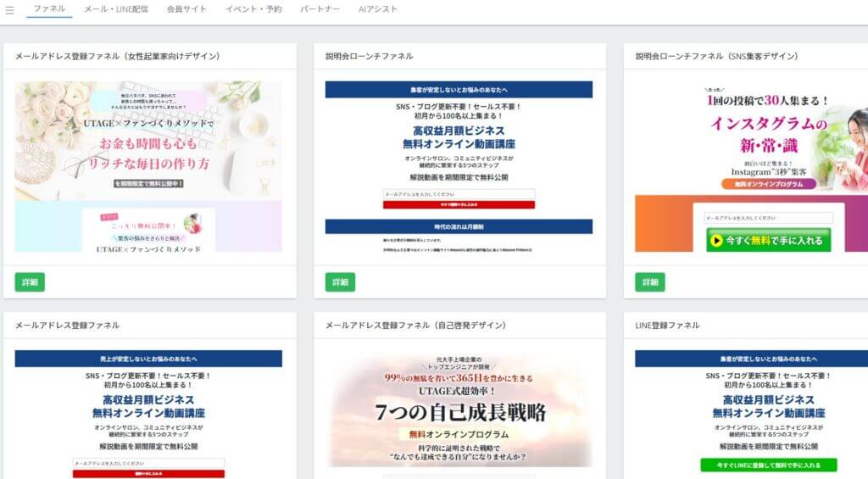868x479 pixels.
Task: Open the floral 女性起業家向けデザイン template thumbnail
Action: click(148, 167)
